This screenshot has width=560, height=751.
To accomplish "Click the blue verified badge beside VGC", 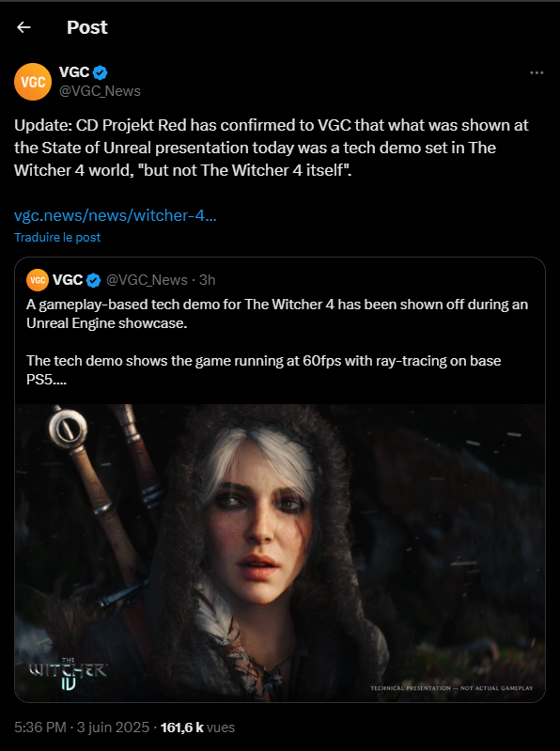I will 100,72.
